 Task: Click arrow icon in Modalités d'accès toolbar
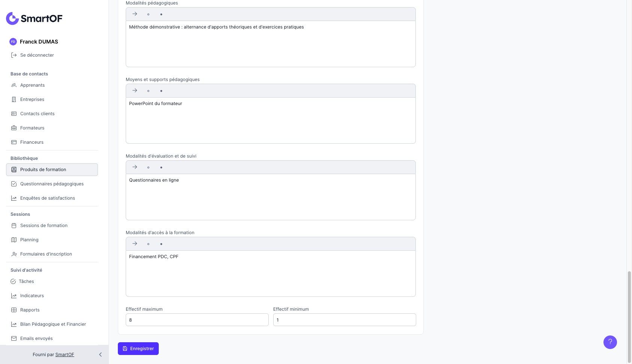click(135, 244)
